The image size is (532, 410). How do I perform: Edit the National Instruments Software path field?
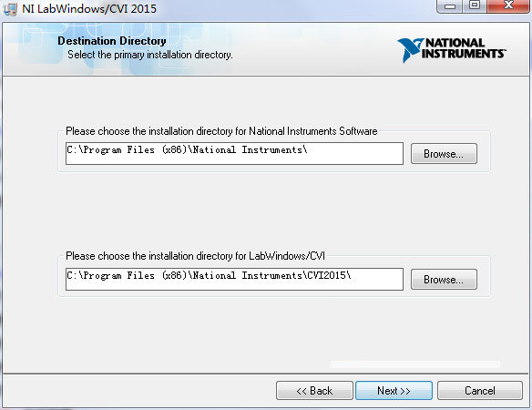234,154
